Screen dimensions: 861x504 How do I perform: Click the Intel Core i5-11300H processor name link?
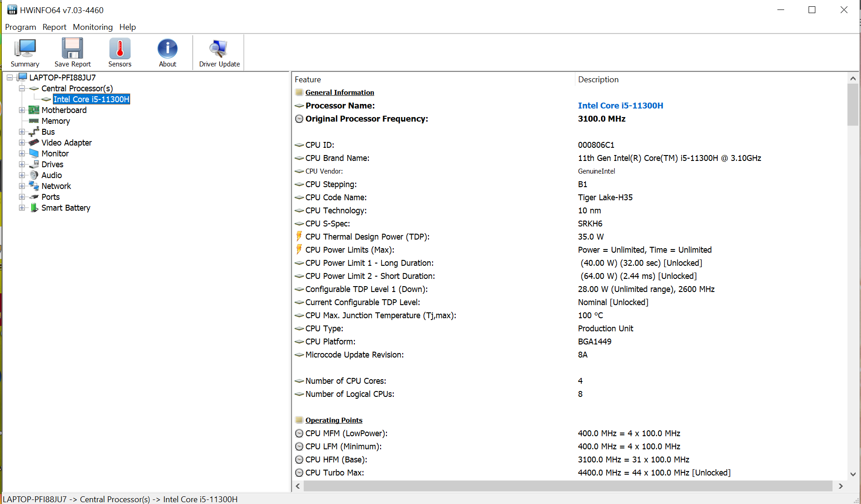621,106
